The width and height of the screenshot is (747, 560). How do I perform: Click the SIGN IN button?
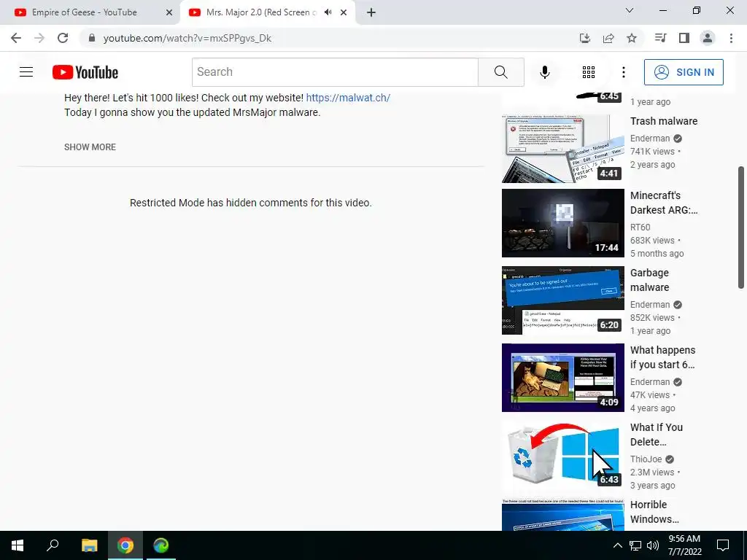pos(683,72)
